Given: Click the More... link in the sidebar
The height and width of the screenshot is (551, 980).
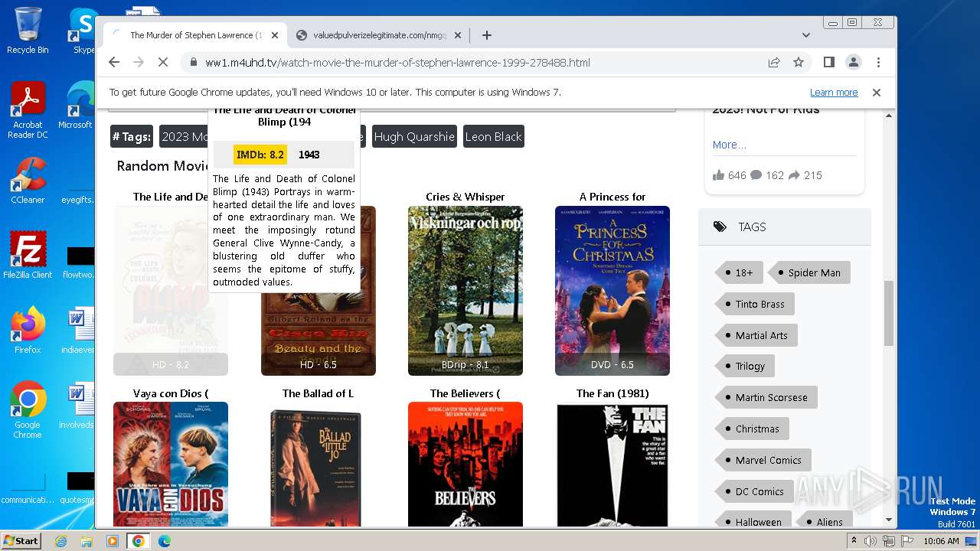Looking at the screenshot, I should (x=729, y=145).
